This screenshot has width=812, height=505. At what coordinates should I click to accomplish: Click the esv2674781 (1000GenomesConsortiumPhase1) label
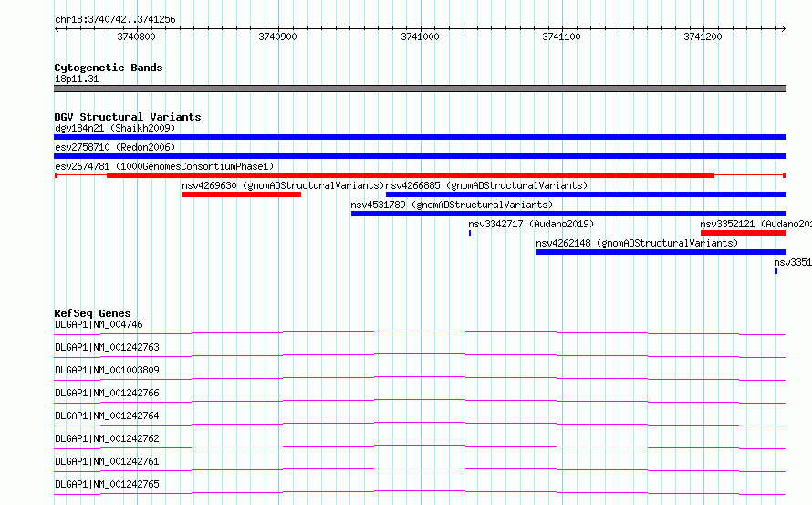tap(164, 166)
